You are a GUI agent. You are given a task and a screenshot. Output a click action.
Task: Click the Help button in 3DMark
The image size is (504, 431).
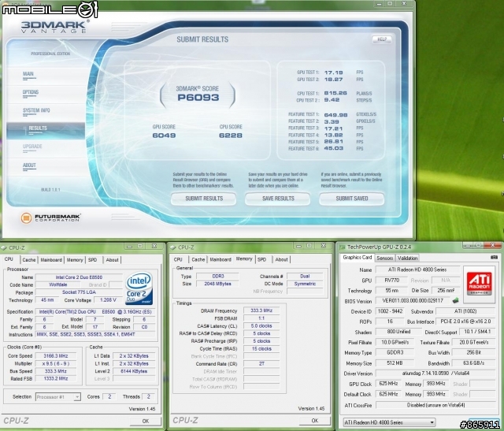click(x=382, y=39)
